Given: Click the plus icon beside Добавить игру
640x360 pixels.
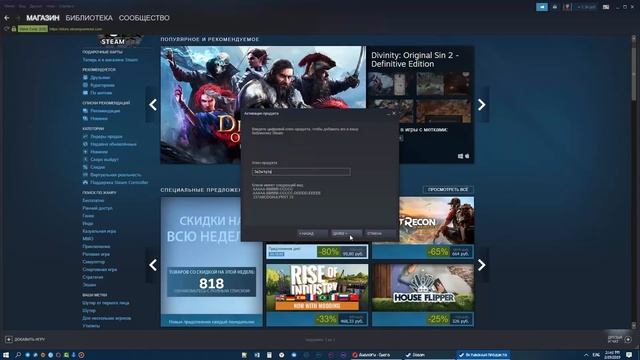Looking at the screenshot, I should click(9, 339).
